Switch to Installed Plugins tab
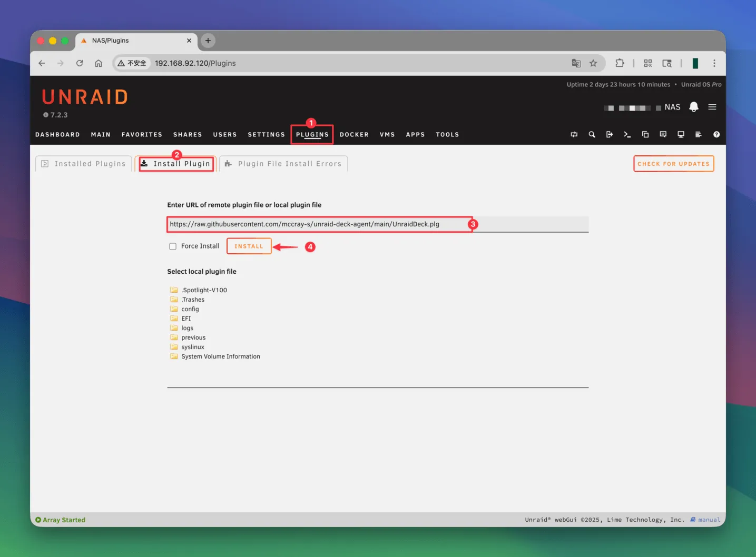Viewport: 756px width, 557px height. coord(83,164)
